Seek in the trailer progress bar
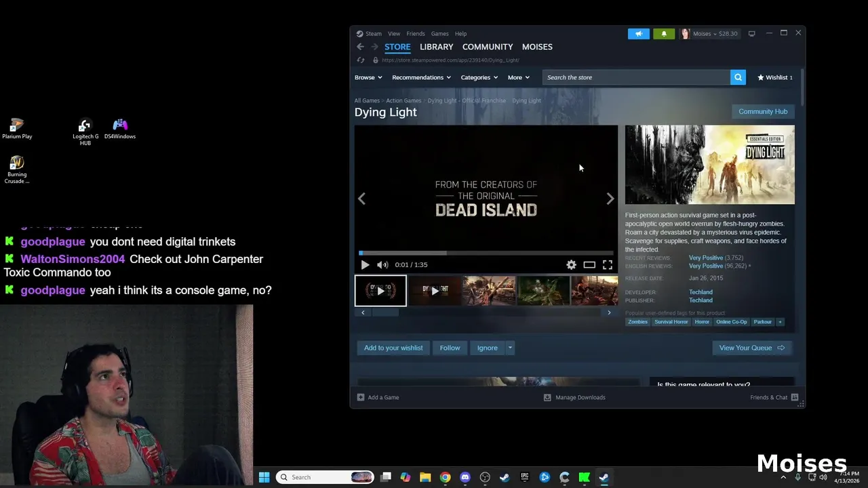This screenshot has width=868, height=488. point(486,253)
